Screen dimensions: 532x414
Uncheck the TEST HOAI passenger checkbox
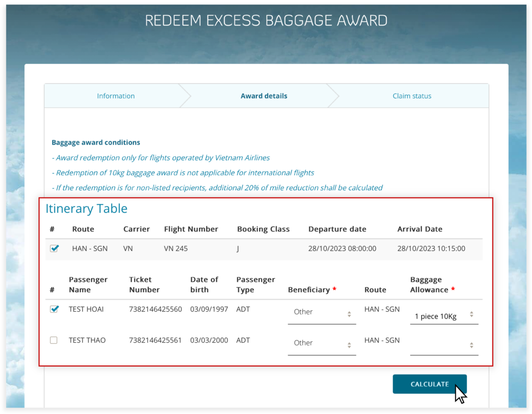point(54,309)
